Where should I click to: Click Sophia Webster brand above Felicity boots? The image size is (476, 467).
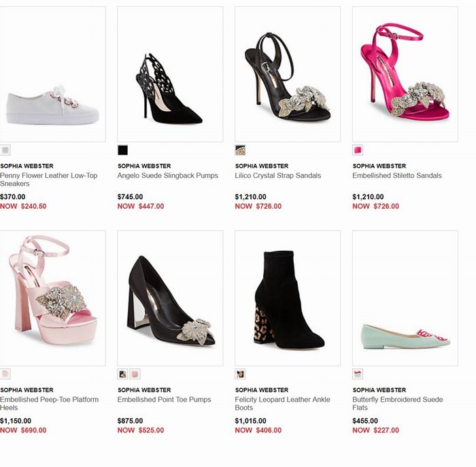[x=262, y=390]
